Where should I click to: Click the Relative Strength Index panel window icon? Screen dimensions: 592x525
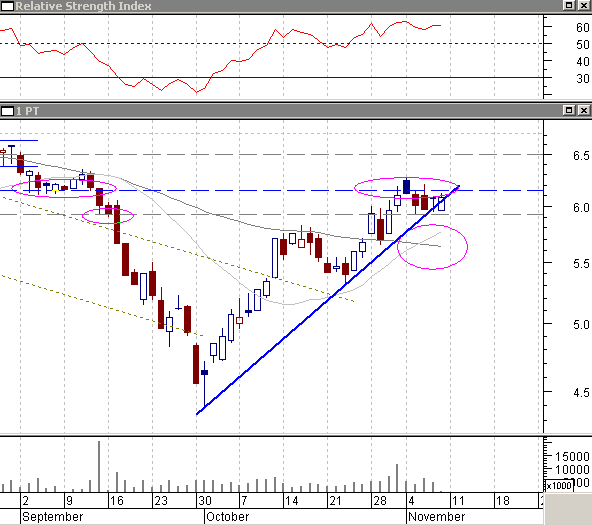7,6
